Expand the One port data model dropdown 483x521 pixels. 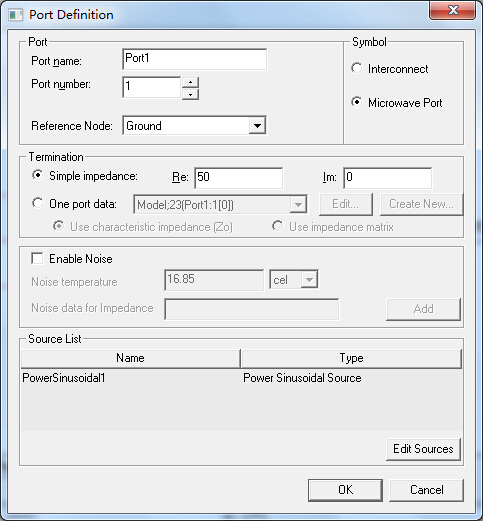coord(298,204)
